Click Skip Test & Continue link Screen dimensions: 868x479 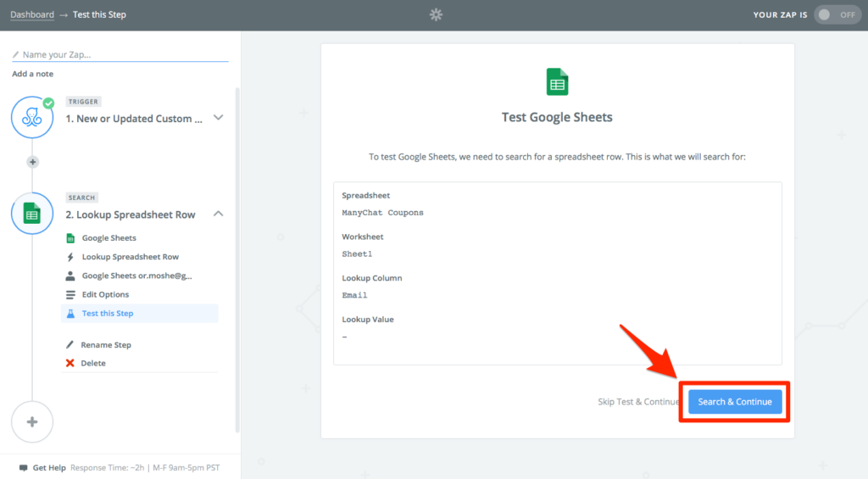click(638, 402)
